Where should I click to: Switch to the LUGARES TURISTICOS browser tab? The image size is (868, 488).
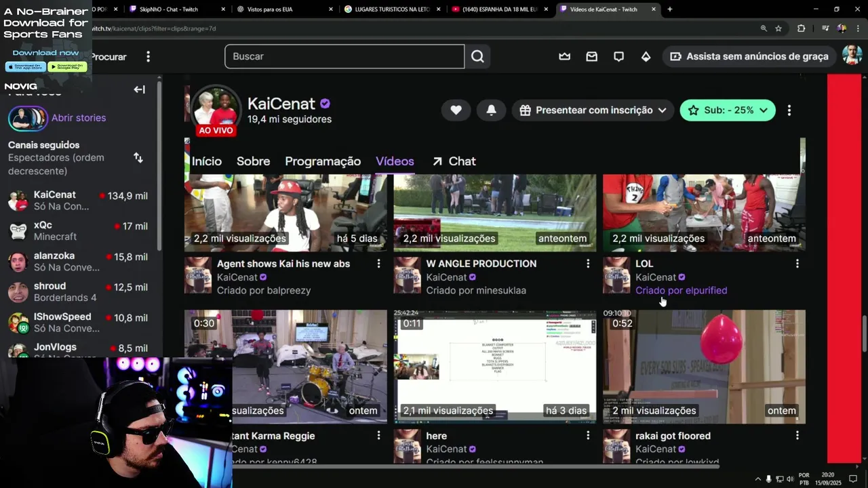[392, 9]
